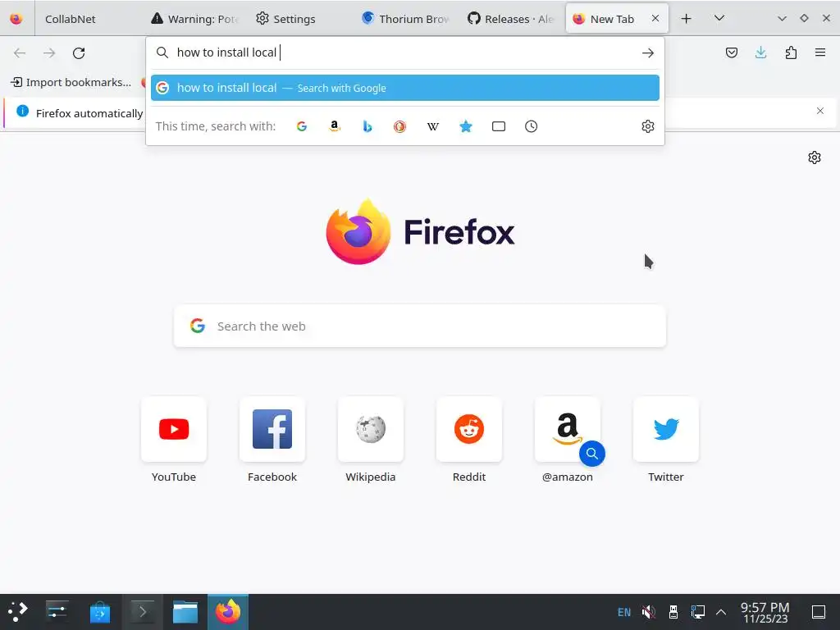Click the Firefox taskbar icon
This screenshot has height=630, width=840.
pos(228,612)
